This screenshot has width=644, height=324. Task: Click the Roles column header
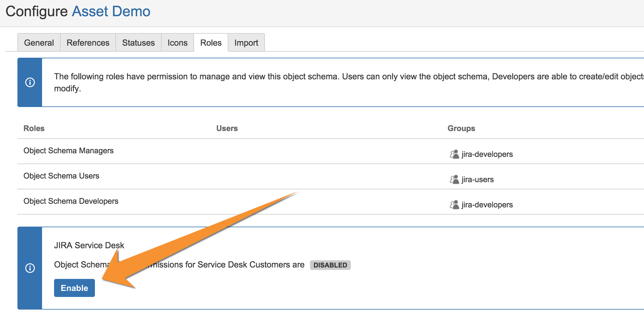tap(34, 128)
